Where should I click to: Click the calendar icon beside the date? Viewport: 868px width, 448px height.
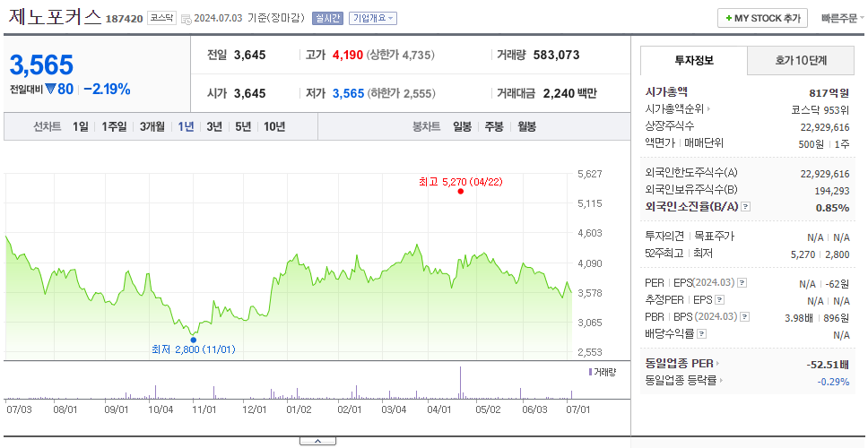point(186,19)
